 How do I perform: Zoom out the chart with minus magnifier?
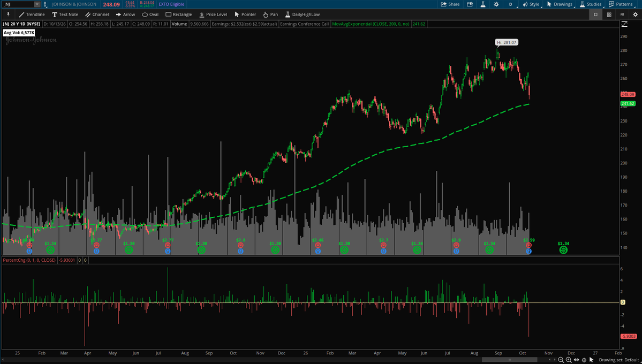tap(561, 360)
